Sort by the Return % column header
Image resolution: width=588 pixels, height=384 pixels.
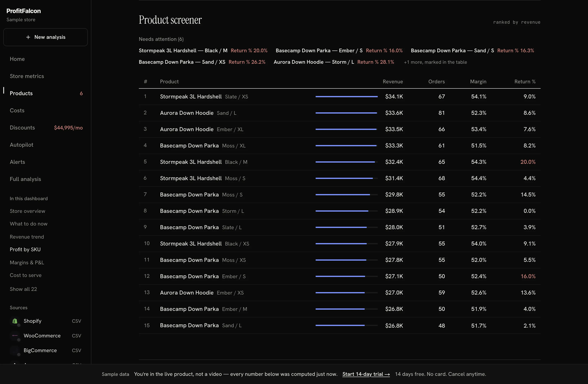tap(525, 81)
